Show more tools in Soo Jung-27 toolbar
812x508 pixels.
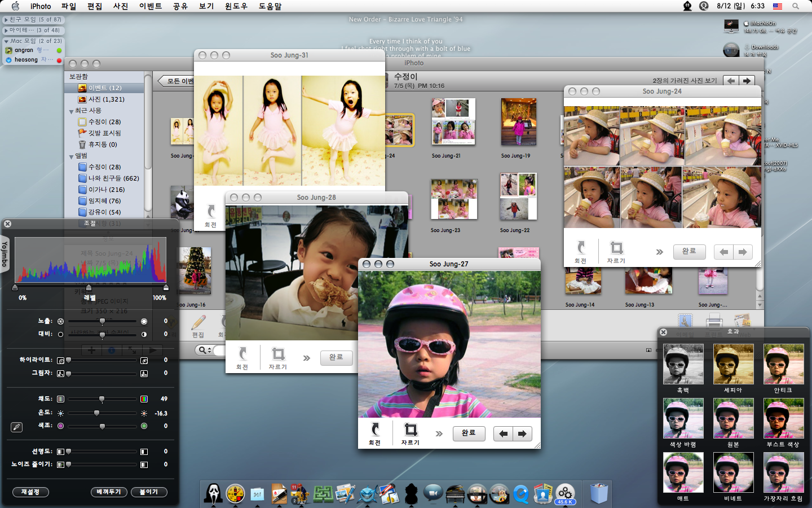click(439, 433)
